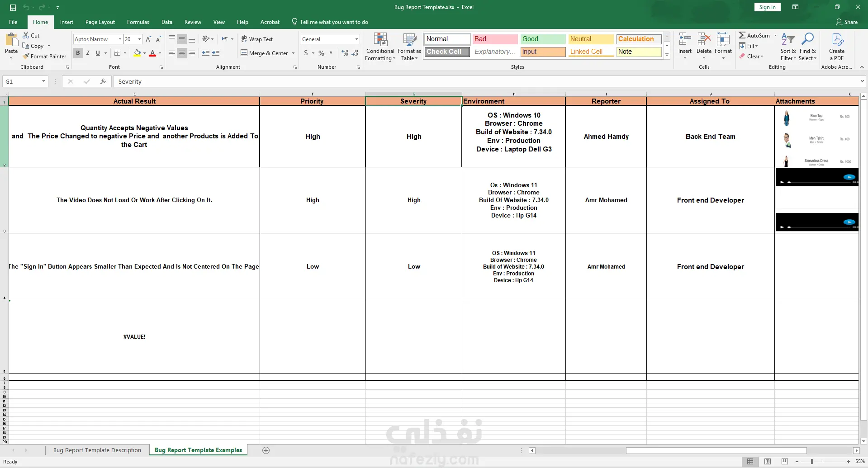Apply the Bad cell style
Screen dimensions: 868x468
point(495,39)
